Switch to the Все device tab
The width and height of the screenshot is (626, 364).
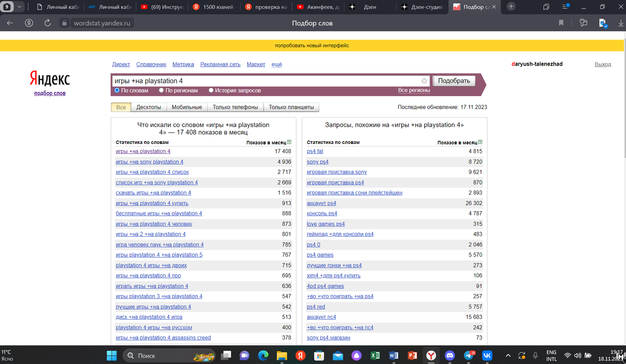click(x=121, y=107)
